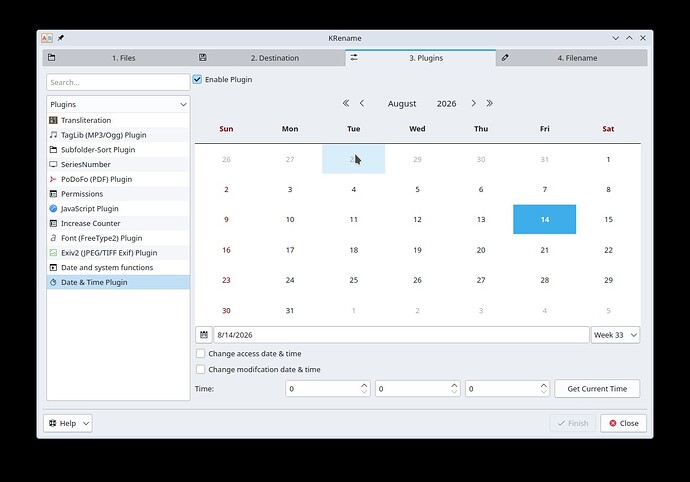Click the JavaScript Plugin globe icon
Screen dimensions: 690x482
53,209
